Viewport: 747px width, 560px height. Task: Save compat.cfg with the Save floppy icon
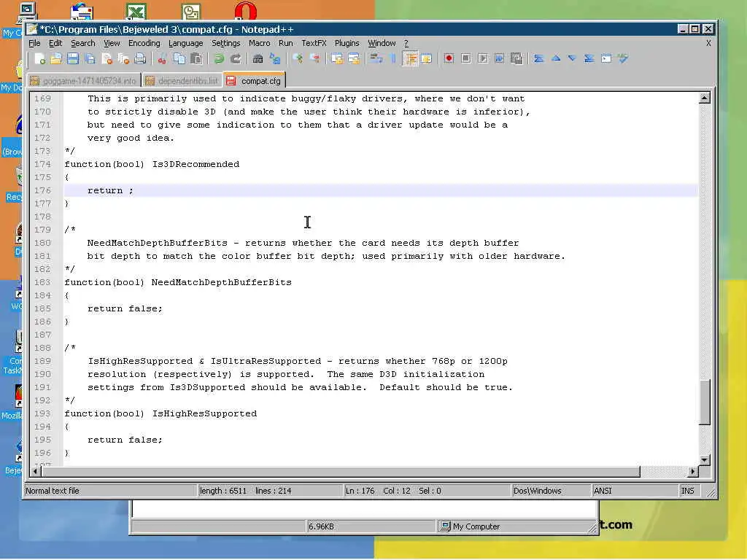click(73, 58)
